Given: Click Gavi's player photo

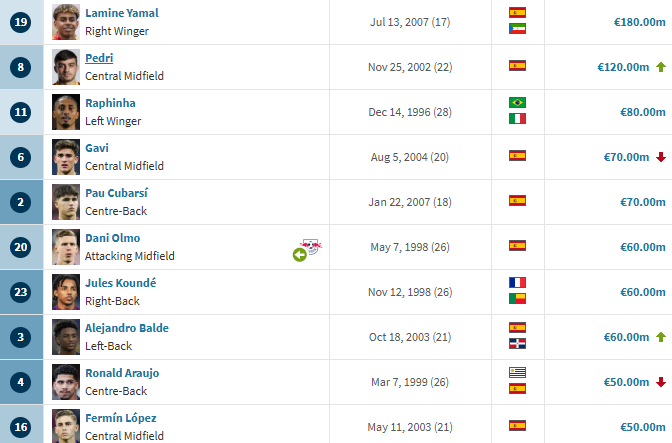Looking at the screenshot, I should [x=66, y=157].
